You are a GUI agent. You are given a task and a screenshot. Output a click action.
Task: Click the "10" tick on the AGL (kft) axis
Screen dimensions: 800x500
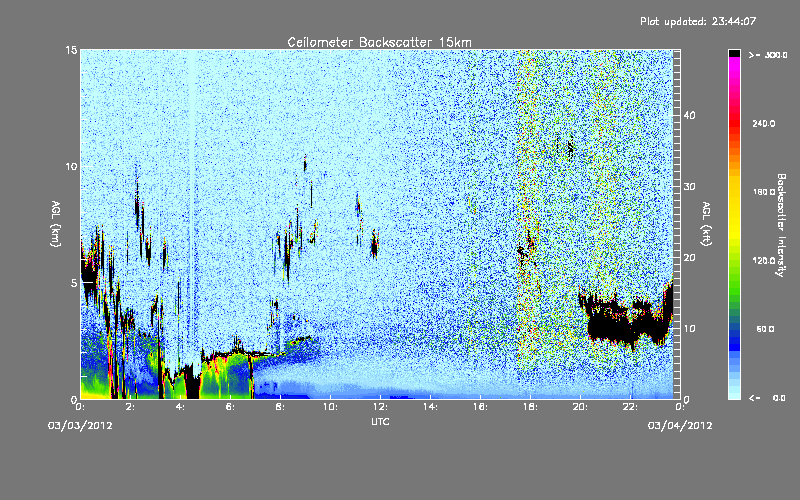click(x=689, y=329)
